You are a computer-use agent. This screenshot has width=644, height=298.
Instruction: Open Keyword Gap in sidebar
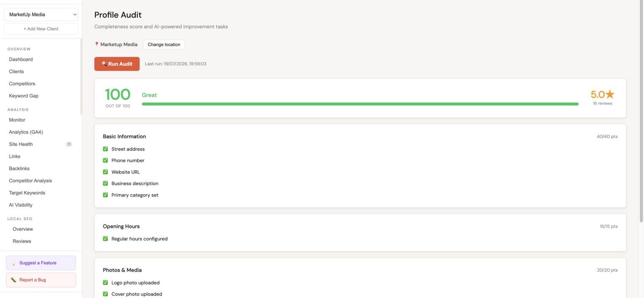point(24,96)
